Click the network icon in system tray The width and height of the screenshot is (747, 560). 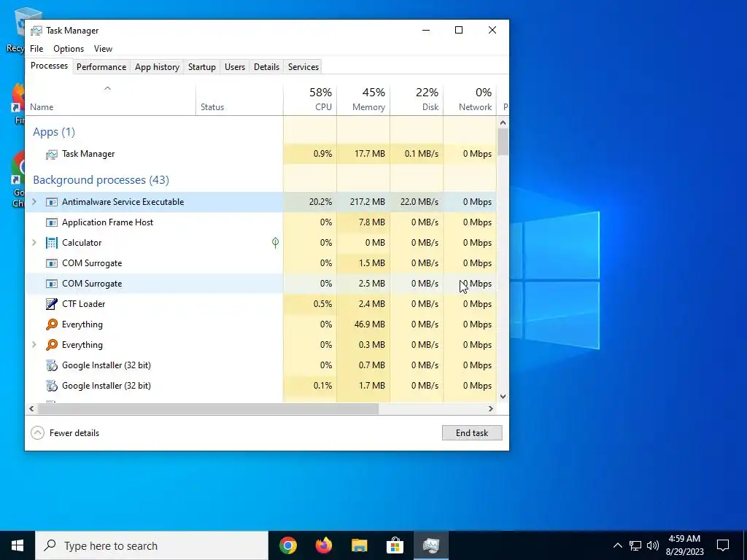635,545
